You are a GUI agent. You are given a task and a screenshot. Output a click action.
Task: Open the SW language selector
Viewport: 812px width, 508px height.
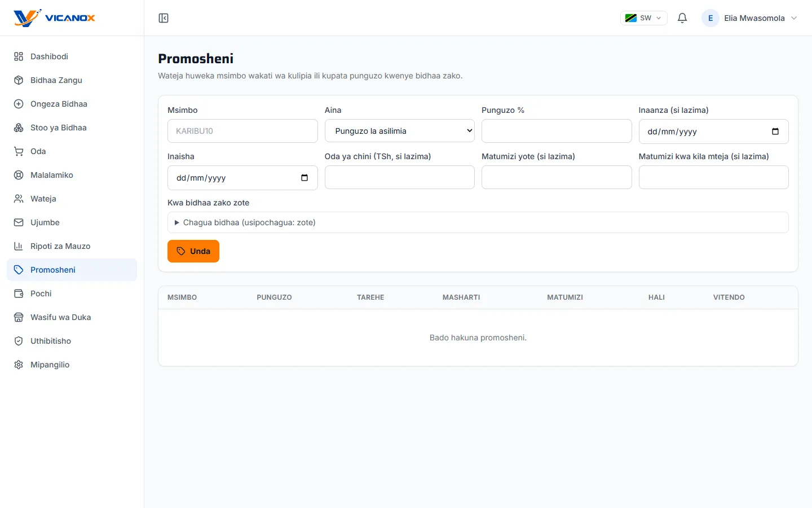pos(644,18)
